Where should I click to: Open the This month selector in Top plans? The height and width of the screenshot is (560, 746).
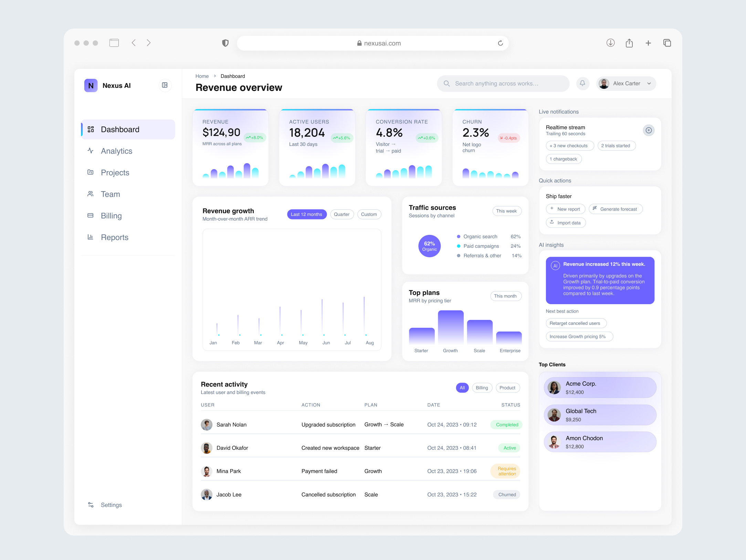pos(506,296)
